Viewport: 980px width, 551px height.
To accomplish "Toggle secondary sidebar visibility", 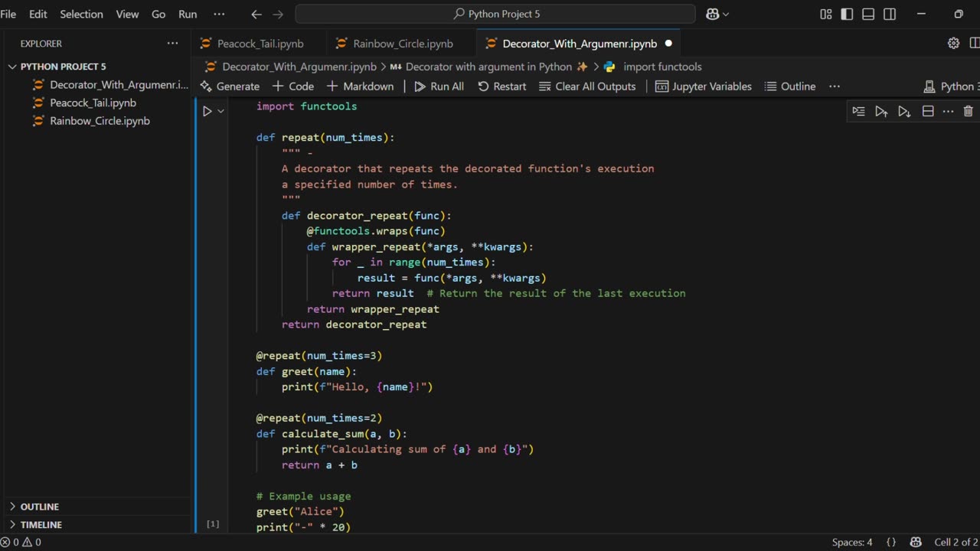I will [890, 14].
